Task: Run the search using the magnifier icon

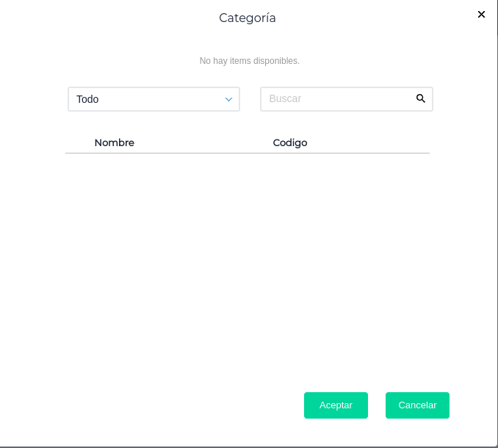Action: 421,98
